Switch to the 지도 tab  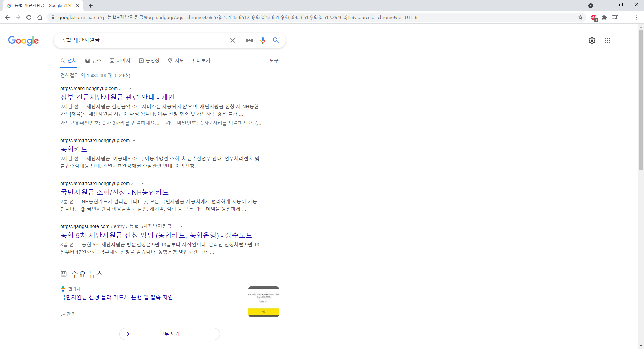pyautogui.click(x=176, y=61)
